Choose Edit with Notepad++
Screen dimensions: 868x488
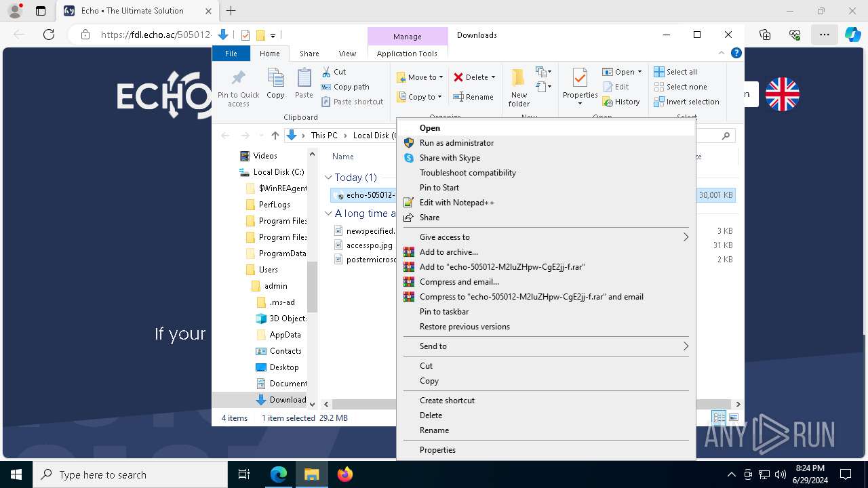(x=546, y=203)
